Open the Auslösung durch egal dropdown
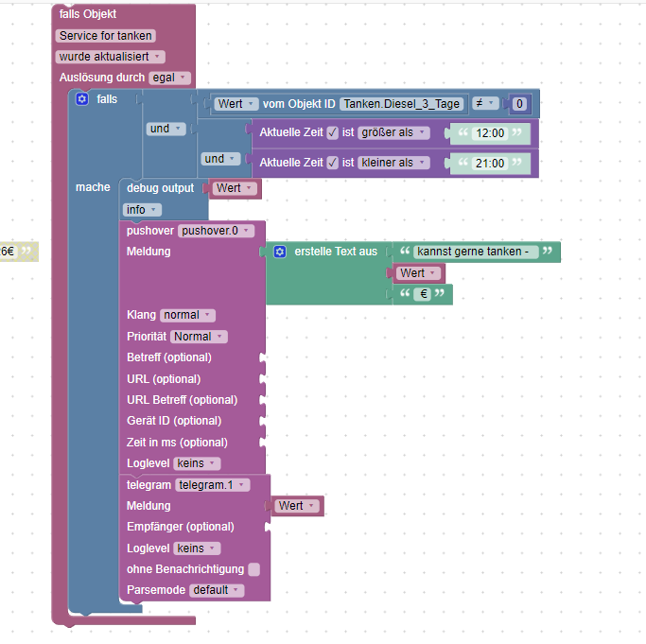Image resolution: width=646 pixels, height=644 pixels. point(169,78)
